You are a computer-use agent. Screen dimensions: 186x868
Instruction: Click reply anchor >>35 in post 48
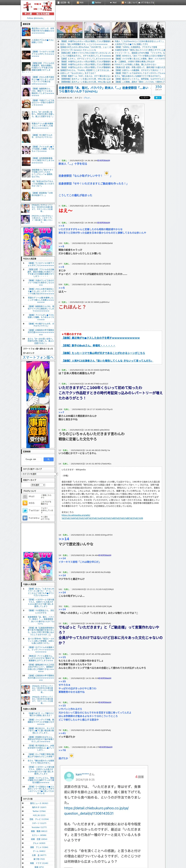(x=62, y=681)
